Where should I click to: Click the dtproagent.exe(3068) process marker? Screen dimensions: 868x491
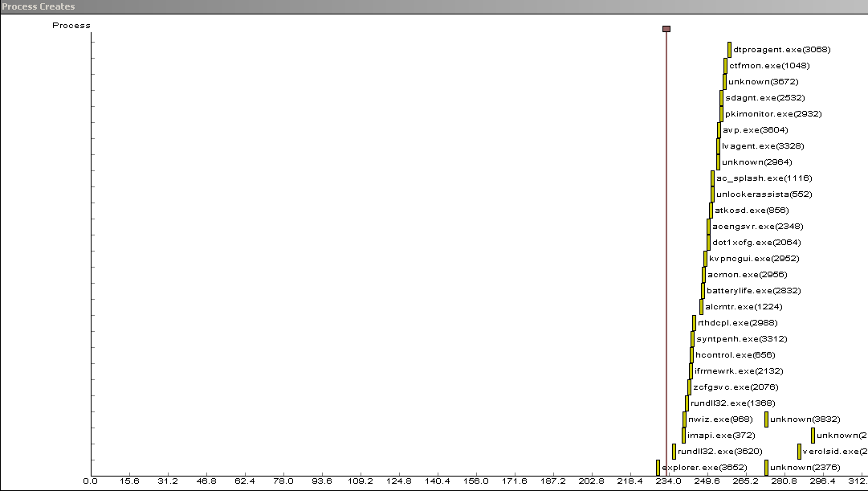[x=729, y=50]
